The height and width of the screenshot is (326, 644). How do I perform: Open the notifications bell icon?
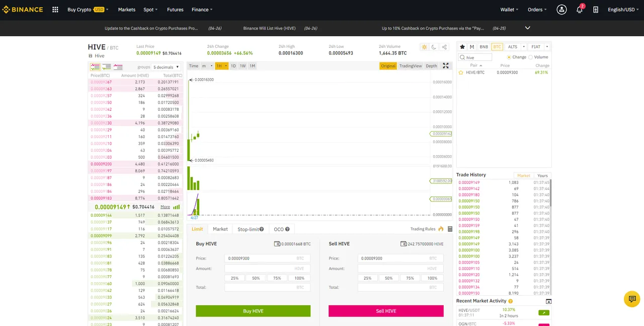579,10
